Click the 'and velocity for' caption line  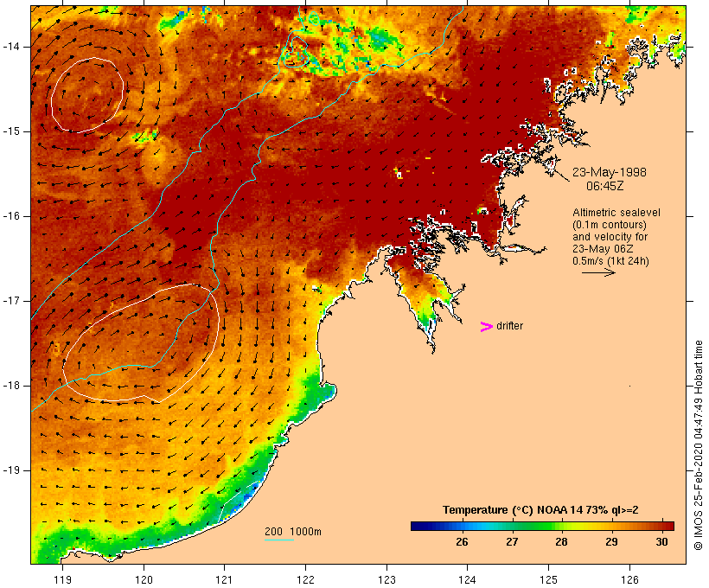(610, 237)
